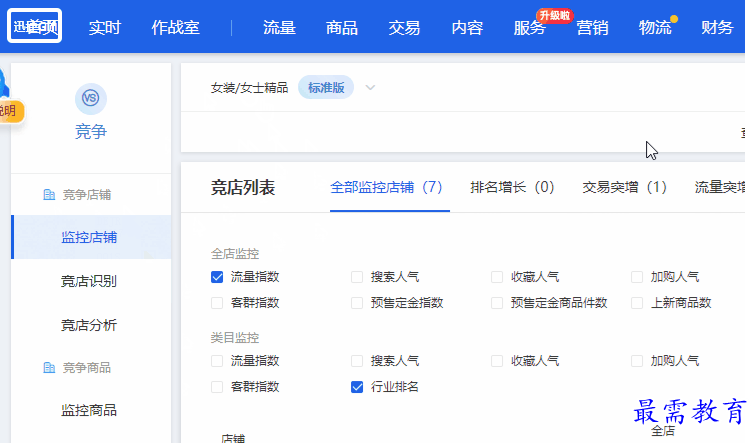The width and height of the screenshot is (755, 443).
Task: Select 监控店铺 in the sidebar
Action: [89, 237]
